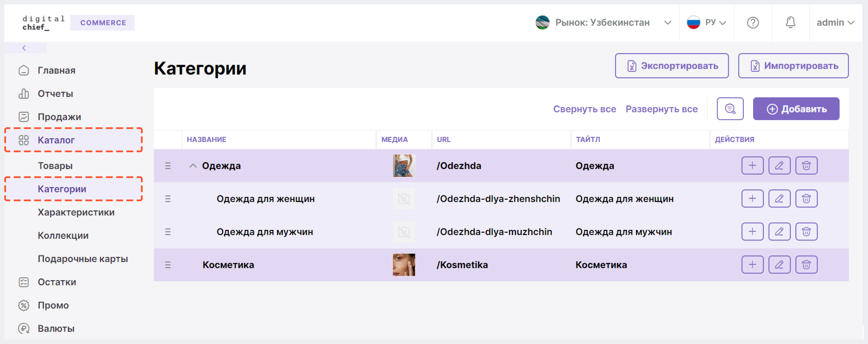Click Развернуть все link
Screen dimensions: 868x344
pyautogui.click(x=661, y=109)
